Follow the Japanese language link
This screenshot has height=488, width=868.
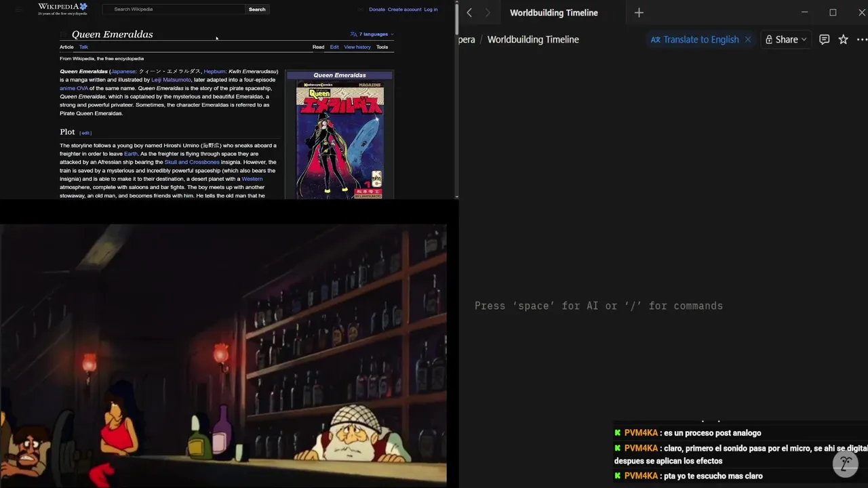123,71
